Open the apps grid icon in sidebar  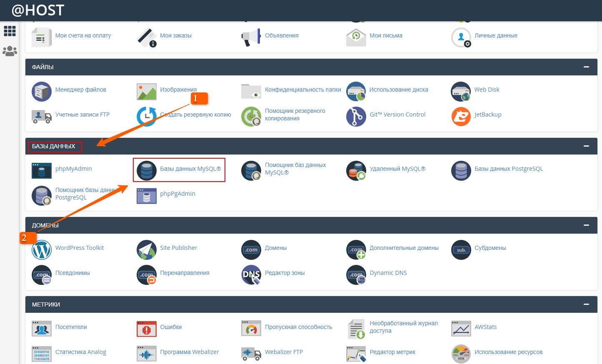(x=10, y=31)
